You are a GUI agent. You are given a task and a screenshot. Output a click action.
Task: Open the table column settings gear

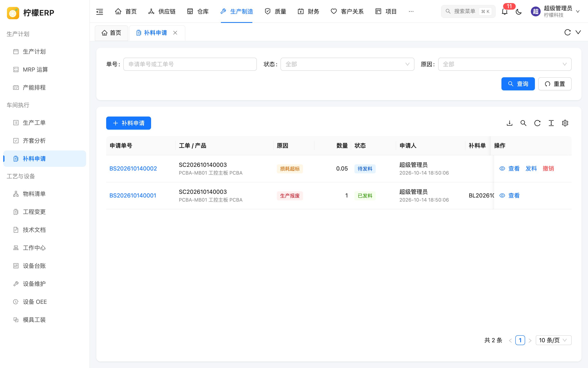[565, 123]
